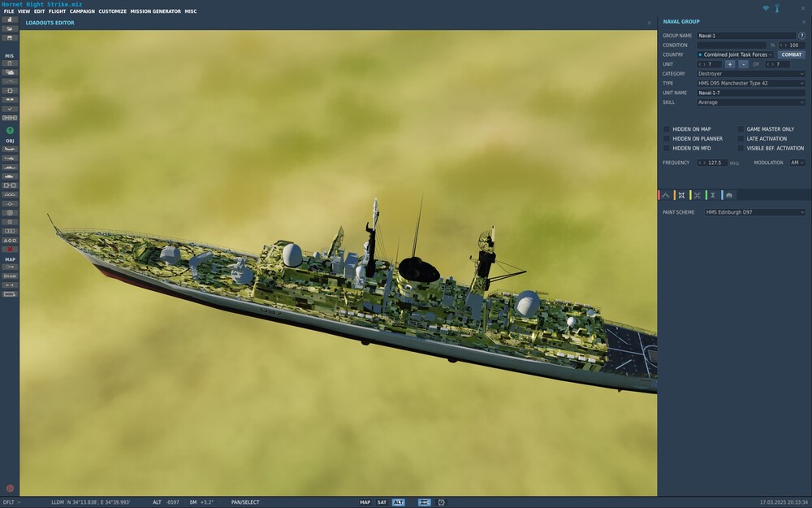
Task: Click the plus button to add unit
Action: (730, 64)
